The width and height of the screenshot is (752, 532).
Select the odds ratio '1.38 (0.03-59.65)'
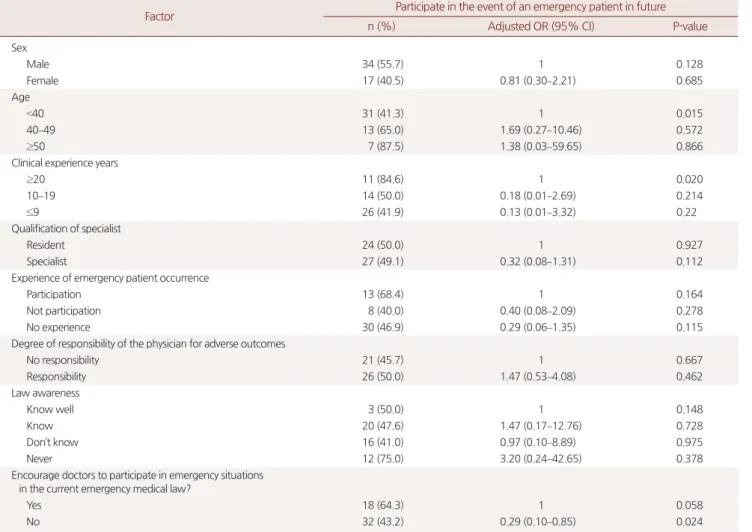(x=540, y=146)
